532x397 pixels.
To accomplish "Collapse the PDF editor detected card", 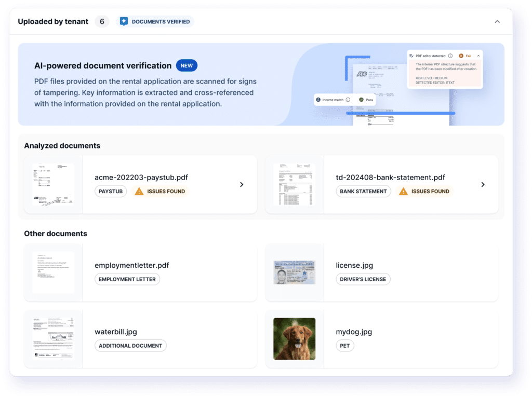I will pyautogui.click(x=478, y=56).
